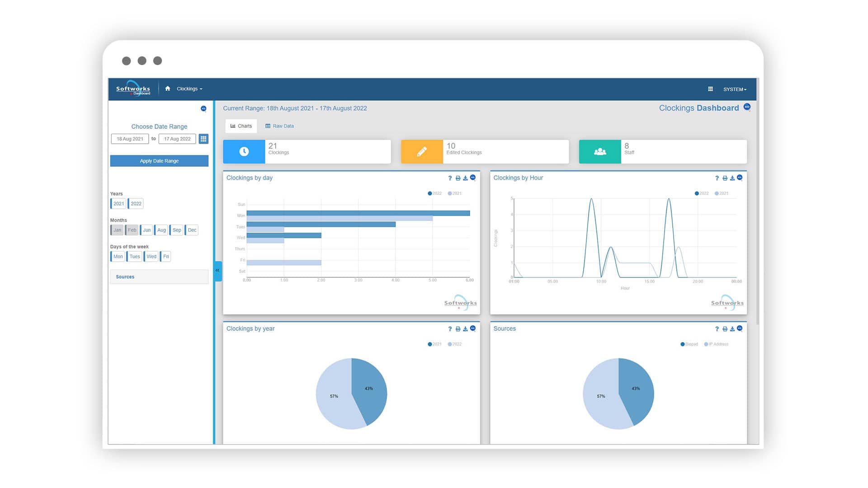Screen dimensions: 868x488
Task: Click the longest dark Mon bar in chart
Action: 358,213
